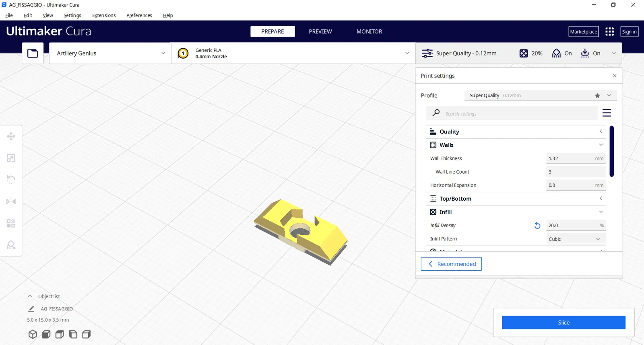Open the Help menu
This screenshot has height=345, width=644.
168,15
